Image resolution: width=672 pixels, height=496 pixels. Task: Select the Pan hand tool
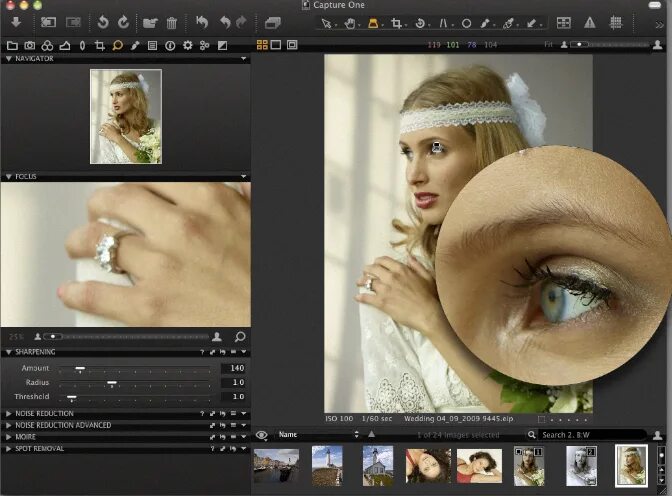pos(351,22)
